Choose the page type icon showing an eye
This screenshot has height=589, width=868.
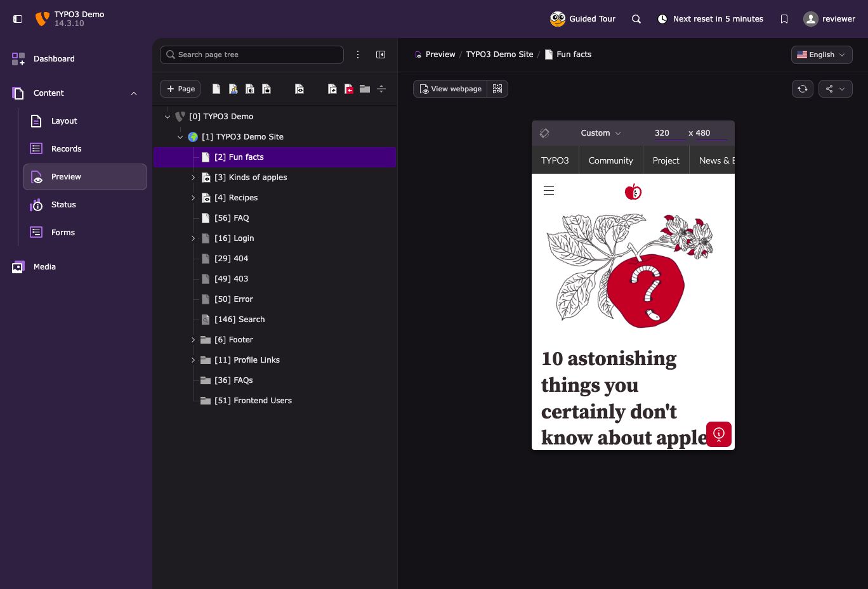pos(299,89)
